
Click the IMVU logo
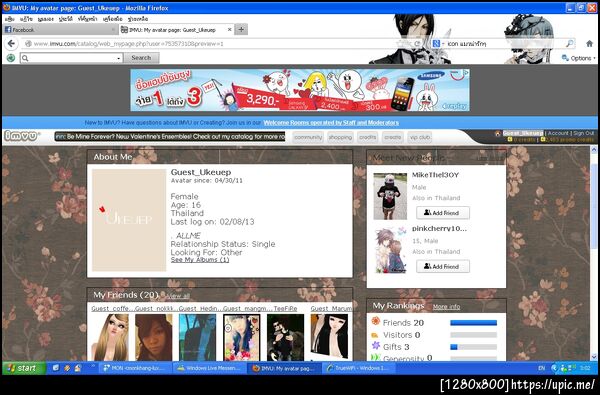click(x=22, y=136)
